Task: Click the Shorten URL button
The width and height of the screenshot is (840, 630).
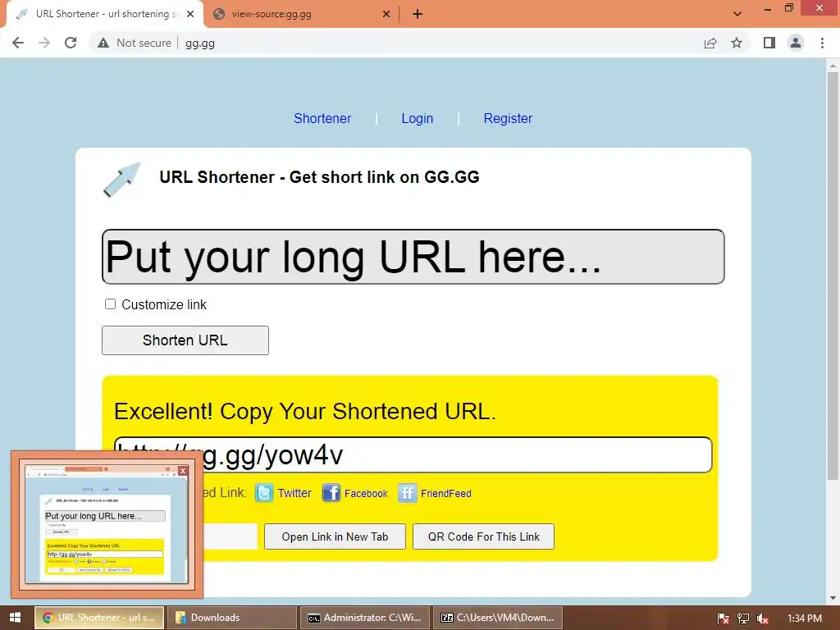Action: (185, 340)
